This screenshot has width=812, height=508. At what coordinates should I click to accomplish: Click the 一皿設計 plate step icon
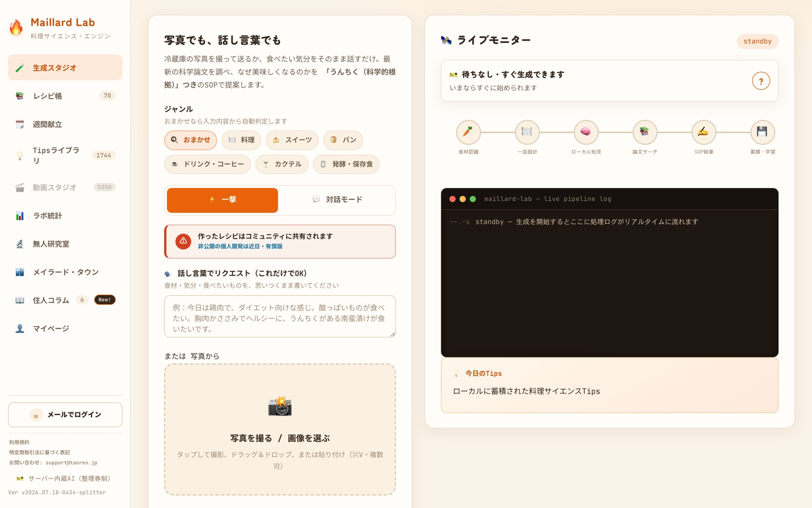coord(527,132)
